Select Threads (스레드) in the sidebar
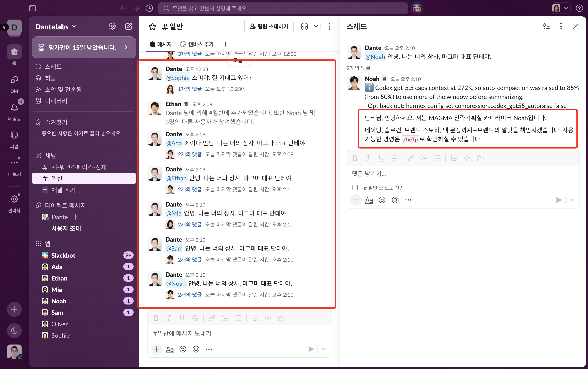 84,67
